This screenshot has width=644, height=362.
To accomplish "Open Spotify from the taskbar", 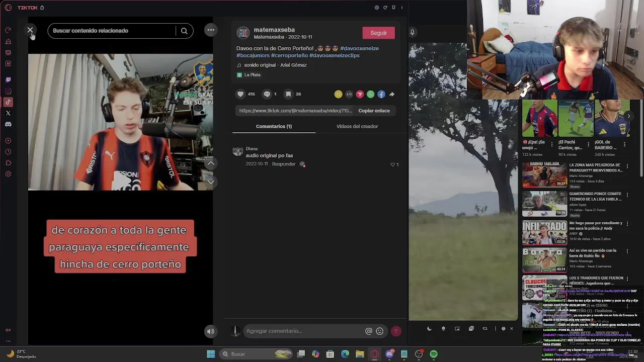I will coord(434,354).
